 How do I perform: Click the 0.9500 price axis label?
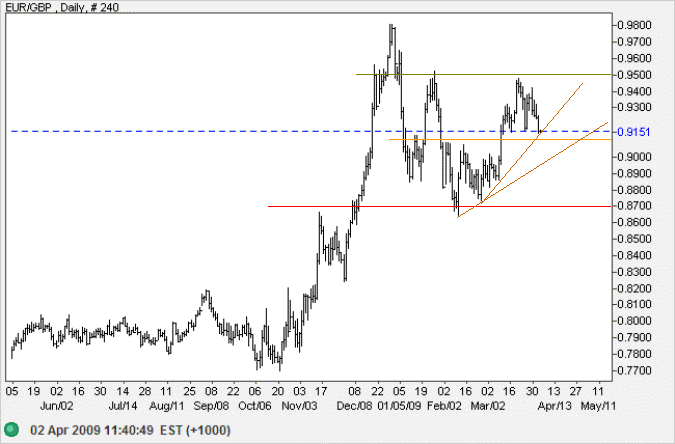click(x=634, y=75)
